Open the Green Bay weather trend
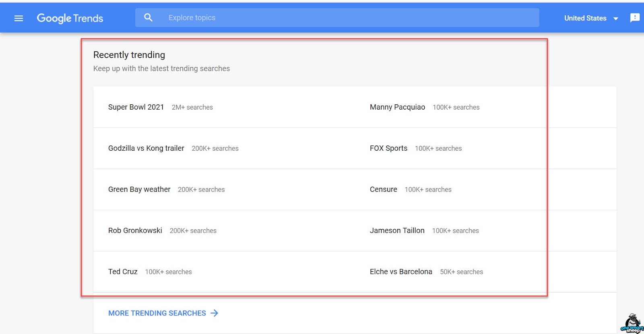644x334 pixels. [139, 189]
